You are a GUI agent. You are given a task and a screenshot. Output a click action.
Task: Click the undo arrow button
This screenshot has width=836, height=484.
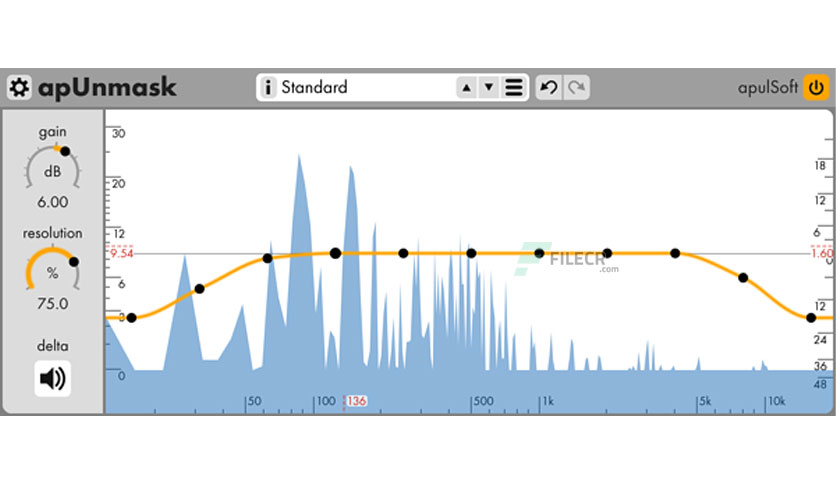click(549, 87)
